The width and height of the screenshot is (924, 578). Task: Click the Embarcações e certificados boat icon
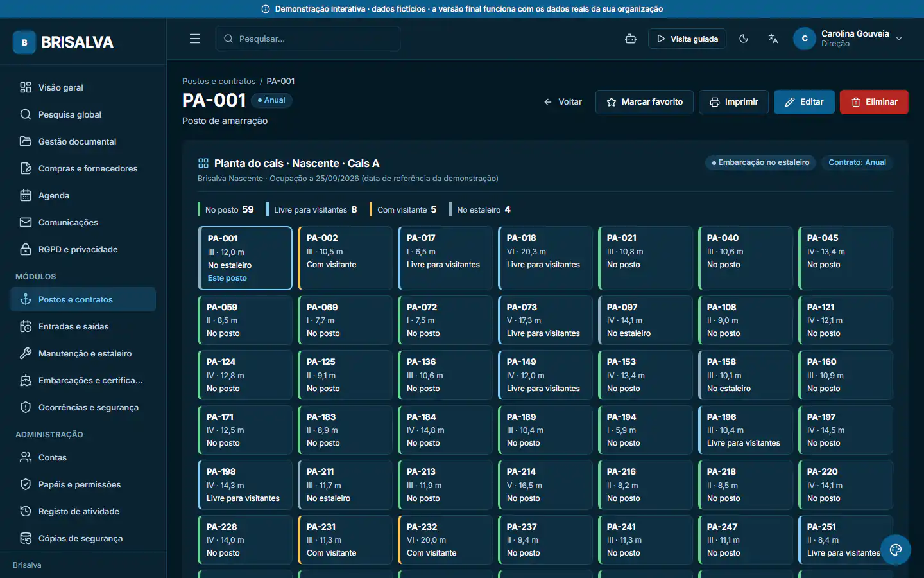pyautogui.click(x=26, y=380)
